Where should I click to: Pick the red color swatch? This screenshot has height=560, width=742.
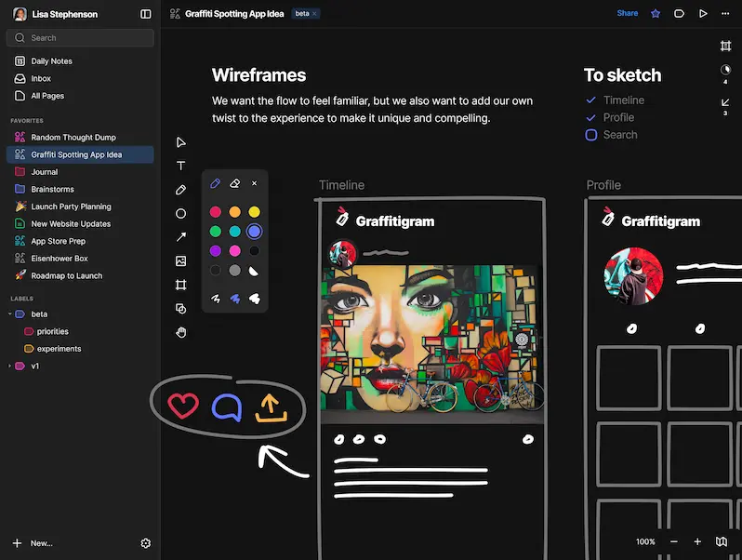pyautogui.click(x=216, y=211)
